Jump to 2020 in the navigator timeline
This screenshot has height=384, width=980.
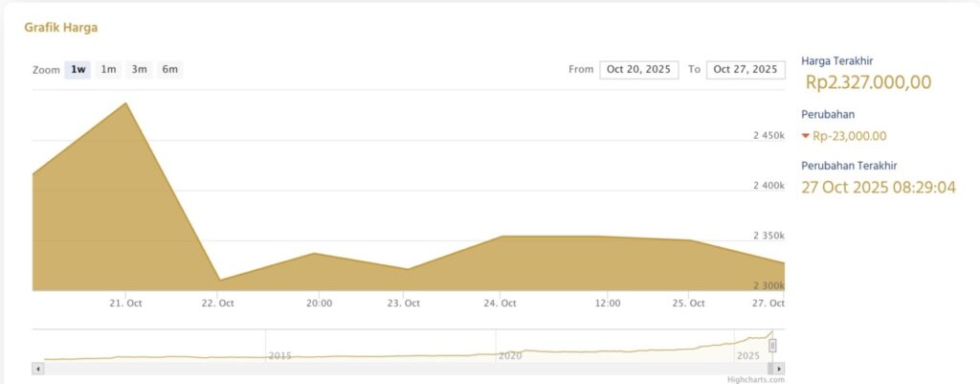point(509,355)
